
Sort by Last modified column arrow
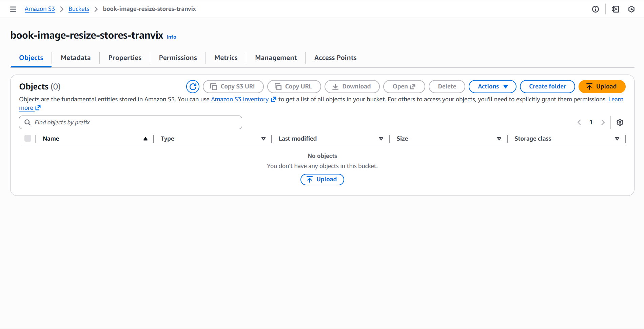(381, 139)
